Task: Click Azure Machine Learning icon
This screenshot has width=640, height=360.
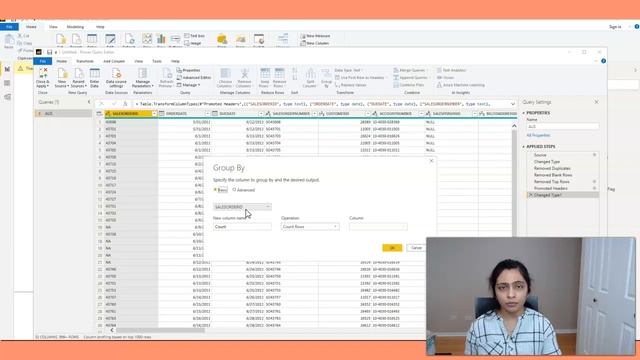Action: pyautogui.click(x=460, y=85)
